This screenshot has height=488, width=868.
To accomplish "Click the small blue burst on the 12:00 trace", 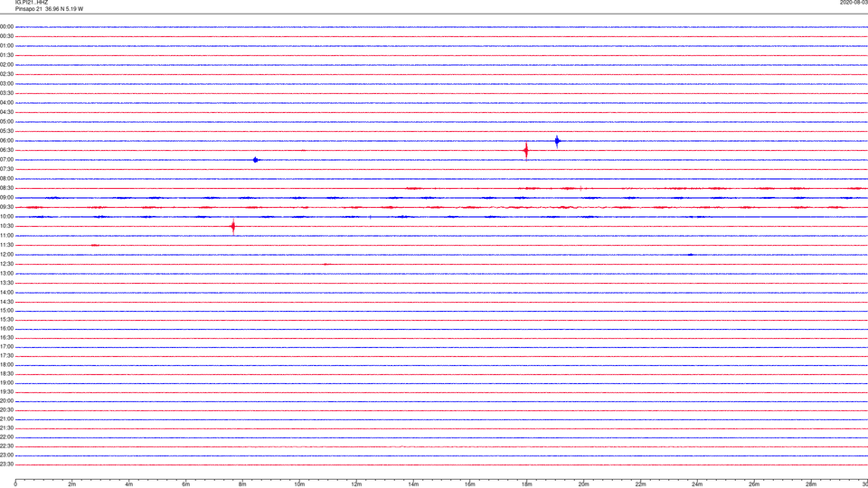I will pyautogui.click(x=690, y=255).
